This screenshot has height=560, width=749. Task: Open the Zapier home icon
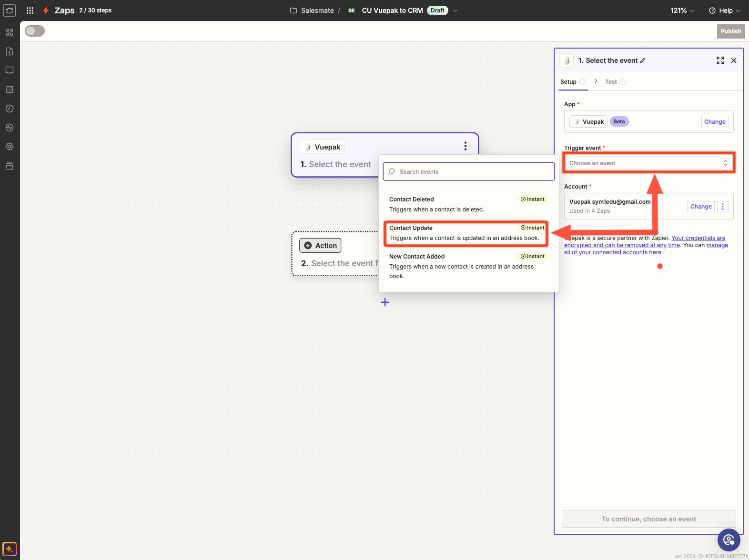10,10
